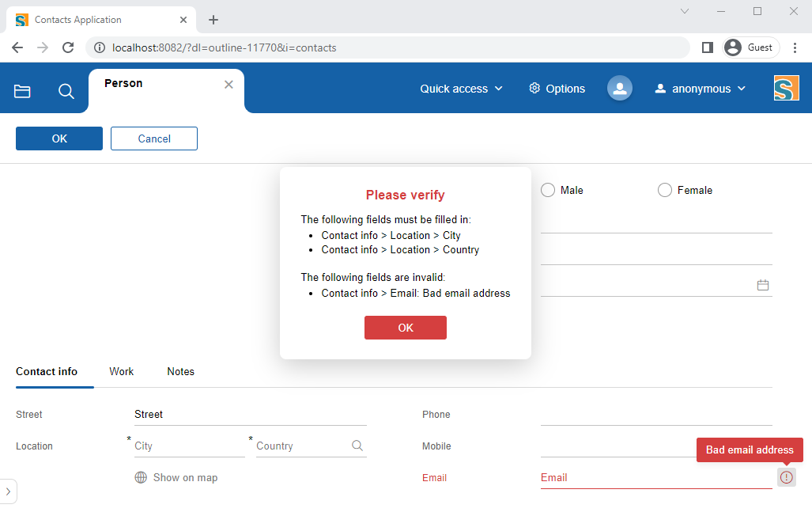Open the Options menu
This screenshot has width=812, height=516.
[557, 89]
